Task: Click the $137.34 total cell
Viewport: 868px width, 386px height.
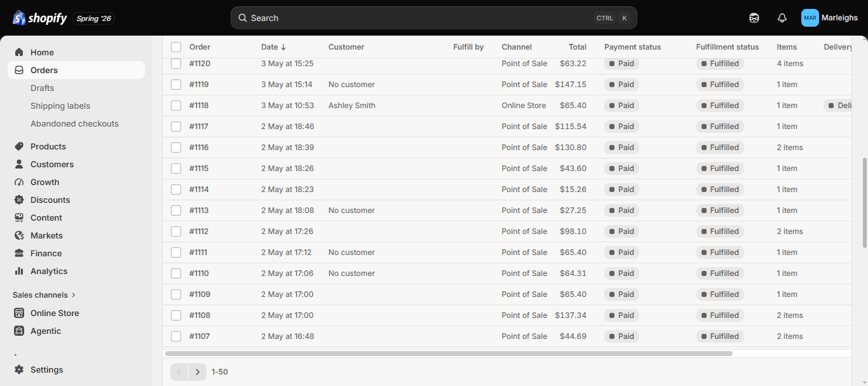Action: click(x=571, y=315)
